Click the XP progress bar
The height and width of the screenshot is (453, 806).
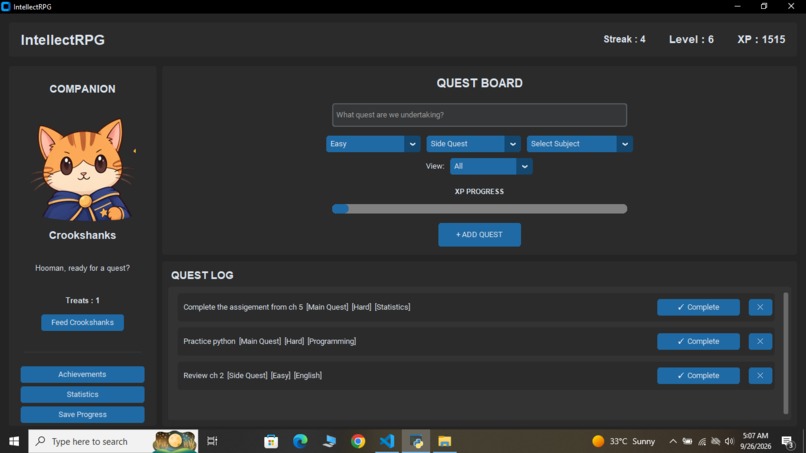(479, 209)
